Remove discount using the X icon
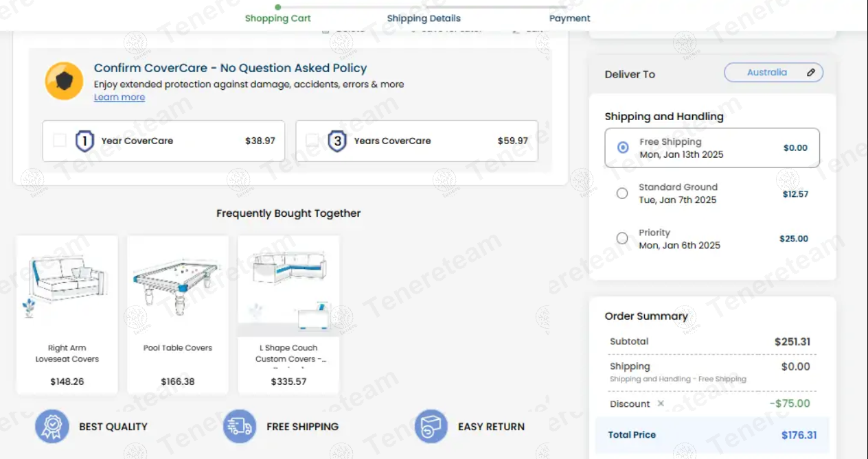The height and width of the screenshot is (459, 868). pos(661,403)
